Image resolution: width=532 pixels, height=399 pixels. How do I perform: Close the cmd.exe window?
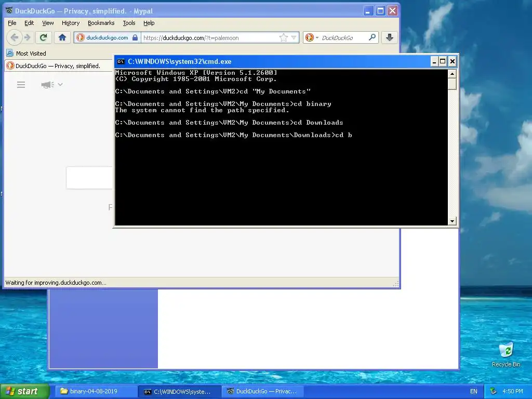pyautogui.click(x=453, y=61)
